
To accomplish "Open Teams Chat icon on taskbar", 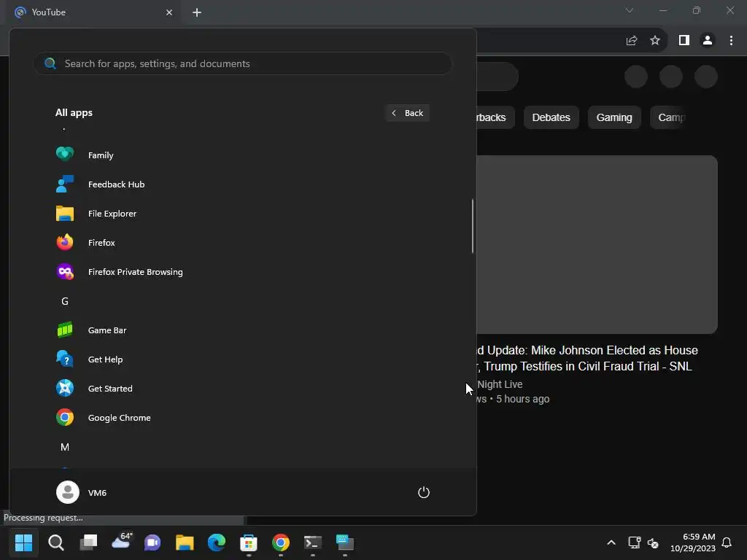I will tap(152, 542).
